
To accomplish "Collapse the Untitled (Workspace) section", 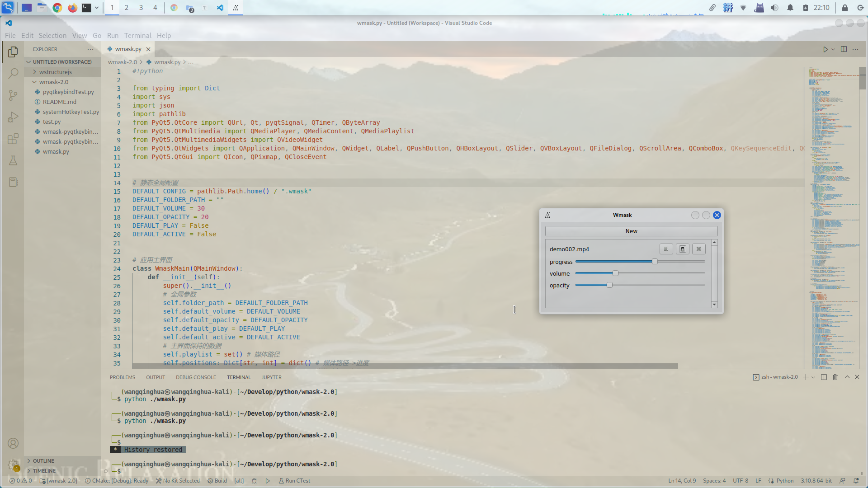I will click(x=62, y=62).
